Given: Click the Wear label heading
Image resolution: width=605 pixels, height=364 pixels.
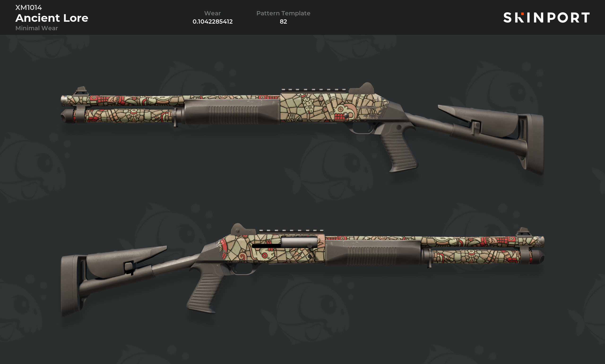Looking at the screenshot, I should click(212, 13).
